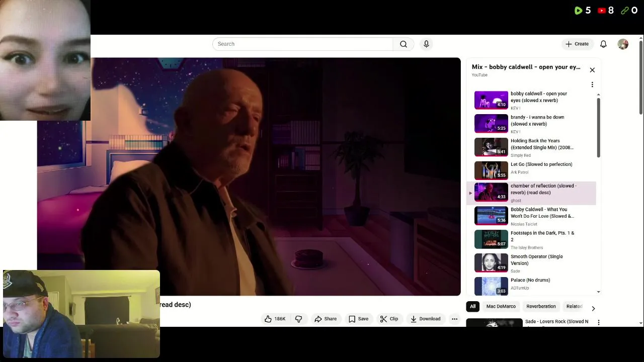Screen dimensions: 644x362
Task: Close the Mix playlist panel
Action: [x=592, y=70]
